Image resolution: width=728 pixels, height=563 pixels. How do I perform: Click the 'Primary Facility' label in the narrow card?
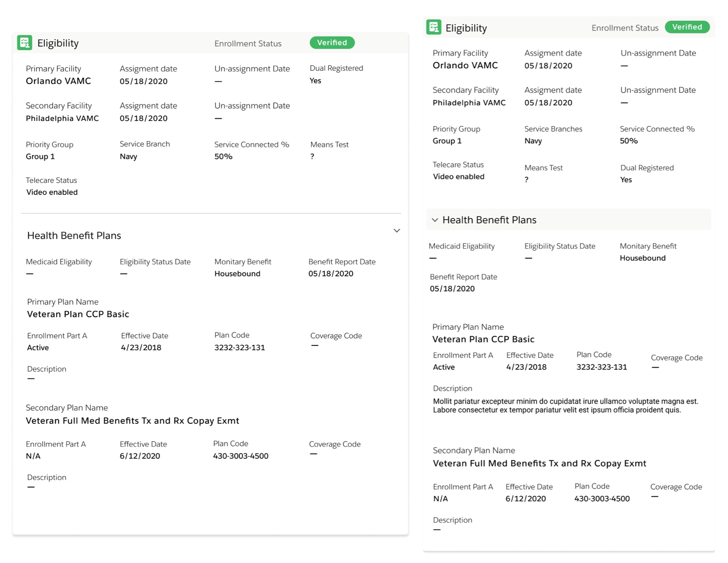point(460,53)
